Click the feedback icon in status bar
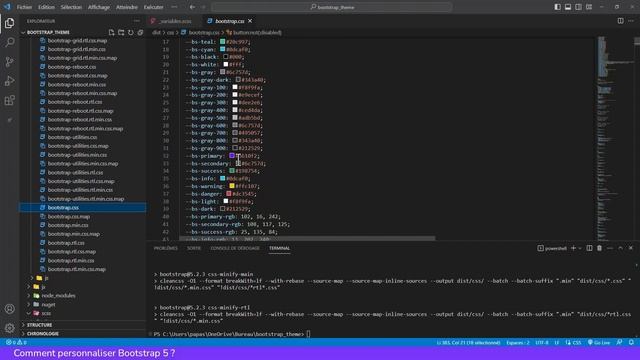Viewport: 640px width, 360px height. tap(620, 342)
